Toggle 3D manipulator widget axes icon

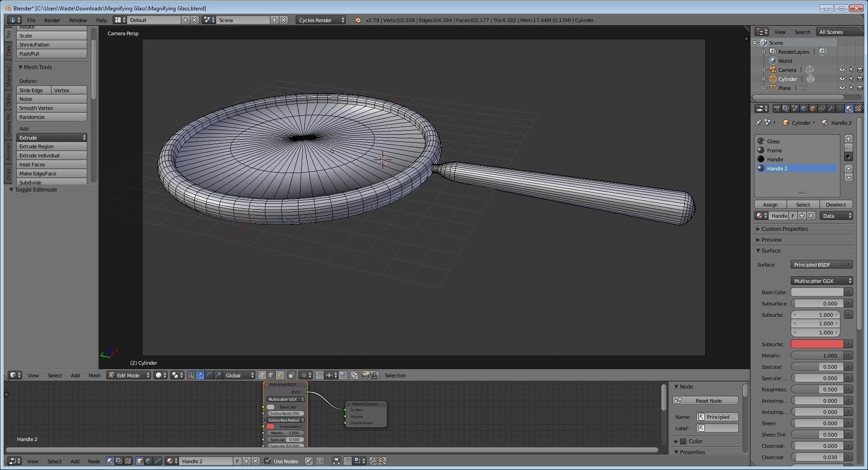tap(191, 376)
